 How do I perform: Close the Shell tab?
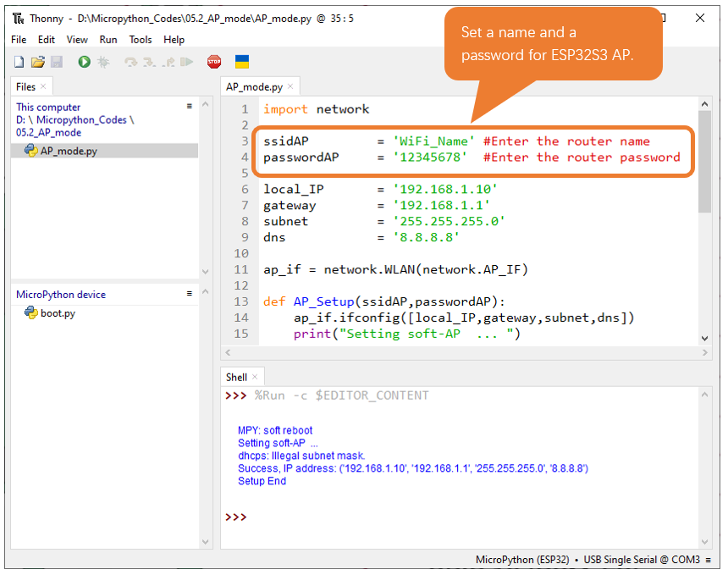pos(255,377)
